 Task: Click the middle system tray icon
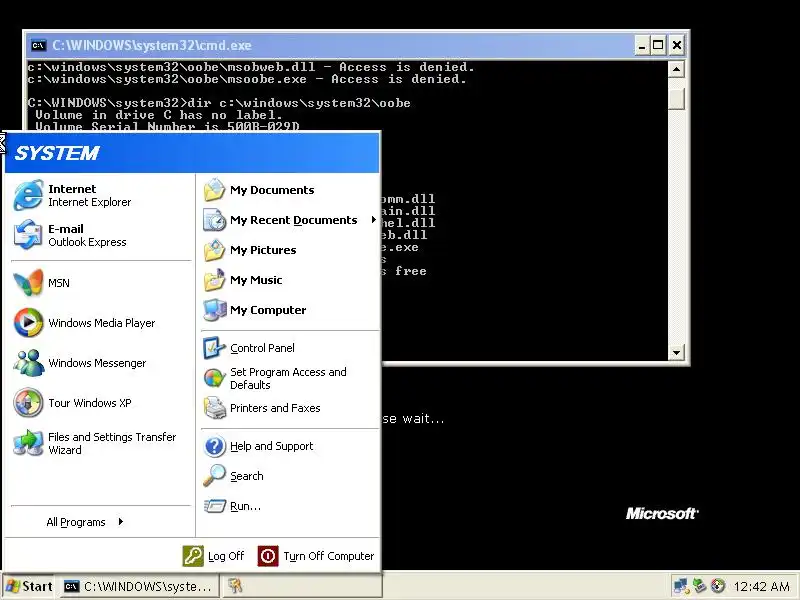coord(699,586)
